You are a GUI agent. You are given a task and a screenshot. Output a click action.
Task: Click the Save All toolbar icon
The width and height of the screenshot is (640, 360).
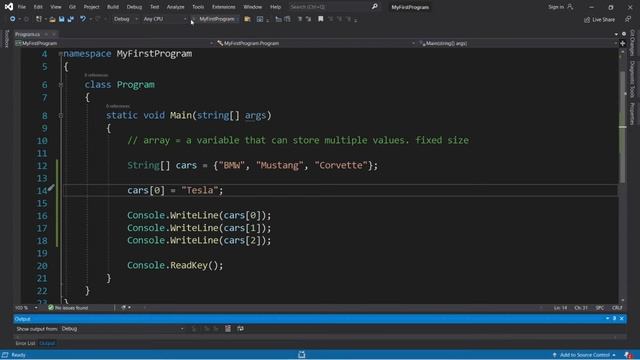click(71, 19)
